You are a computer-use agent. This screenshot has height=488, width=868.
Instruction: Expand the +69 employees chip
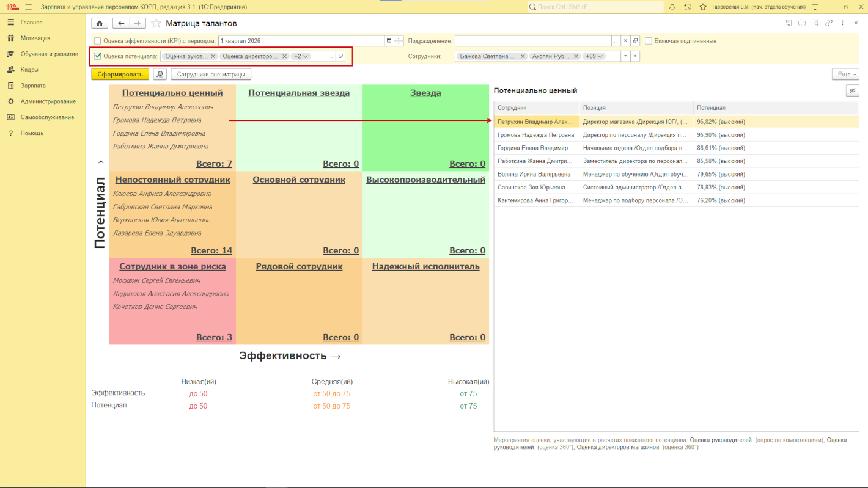(593, 56)
